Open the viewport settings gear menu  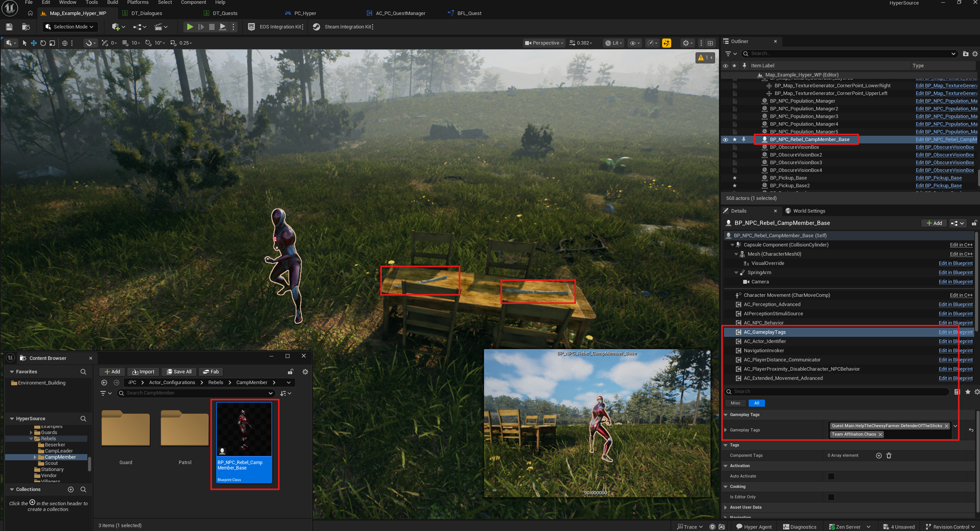click(x=687, y=43)
